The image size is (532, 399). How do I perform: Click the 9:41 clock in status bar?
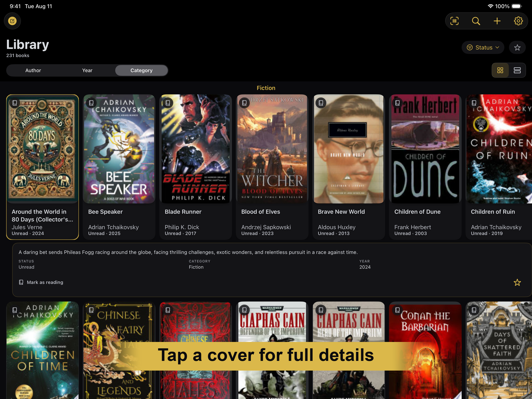pos(15,6)
